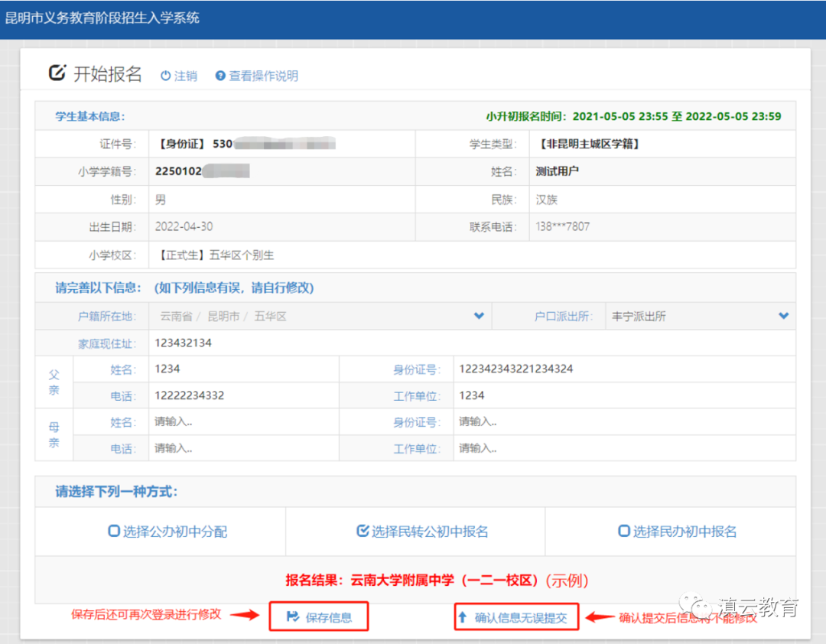Viewport: 826px width, 644px height.
Task: Click the ethnicity value 汉族
Action: coord(546,200)
